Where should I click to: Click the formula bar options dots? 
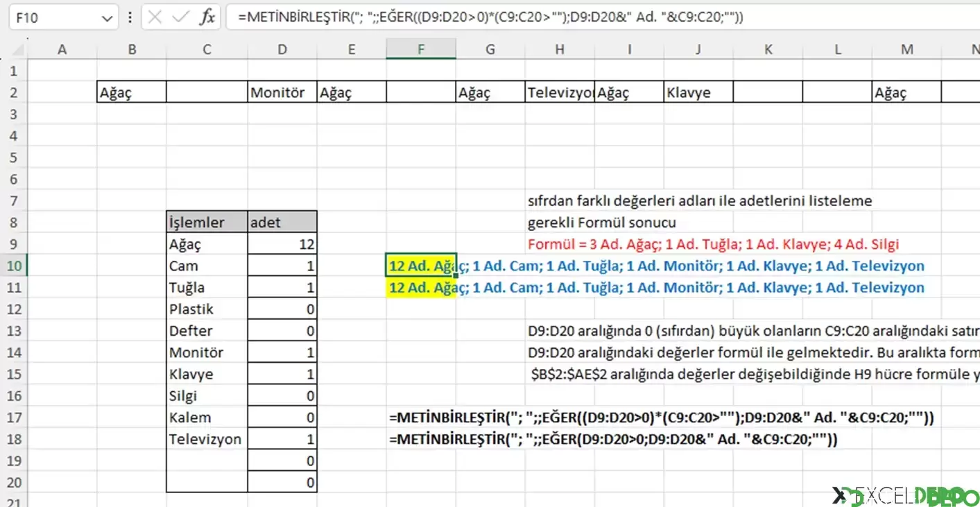(130, 17)
